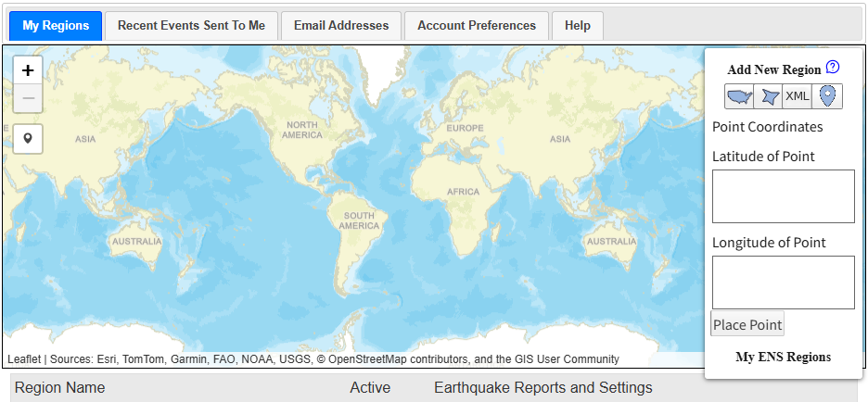Image resolution: width=868 pixels, height=402 pixels.
Task: Zoom in on the map
Action: tap(28, 70)
